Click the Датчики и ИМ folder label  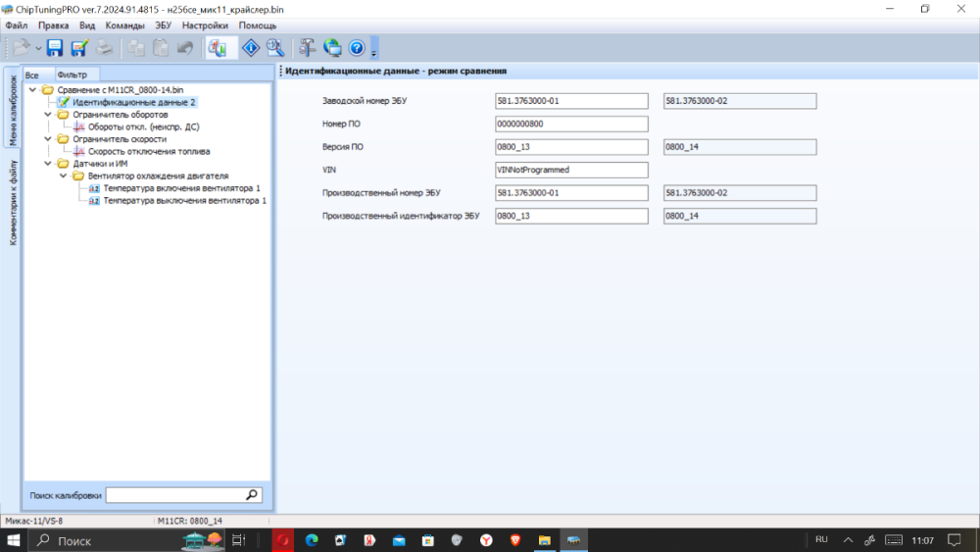coord(100,164)
